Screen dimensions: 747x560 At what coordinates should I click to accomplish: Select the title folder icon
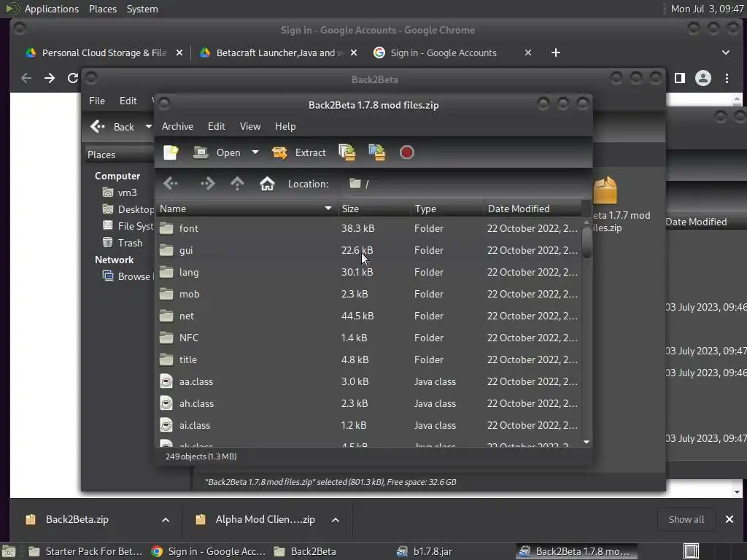166,360
